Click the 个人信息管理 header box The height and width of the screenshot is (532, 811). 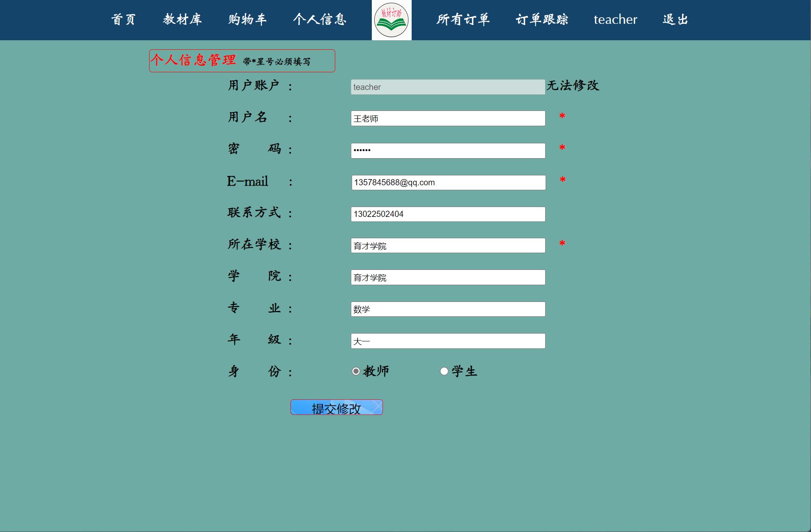tap(242, 60)
